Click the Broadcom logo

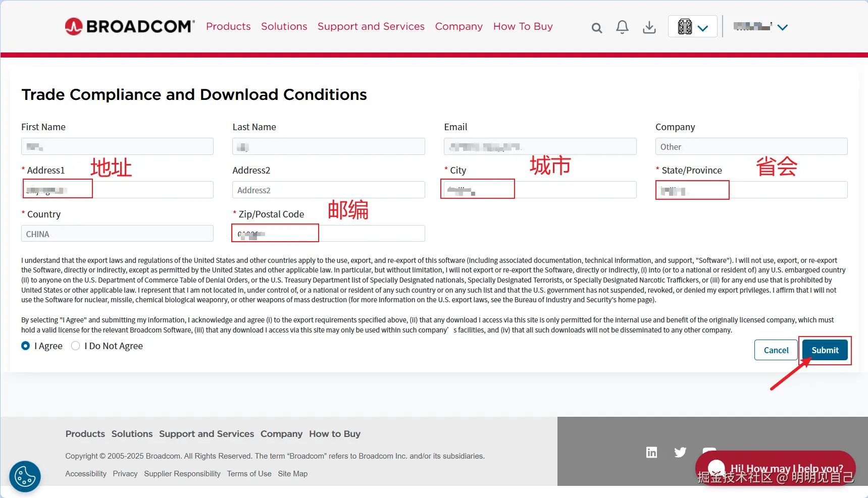pos(130,26)
